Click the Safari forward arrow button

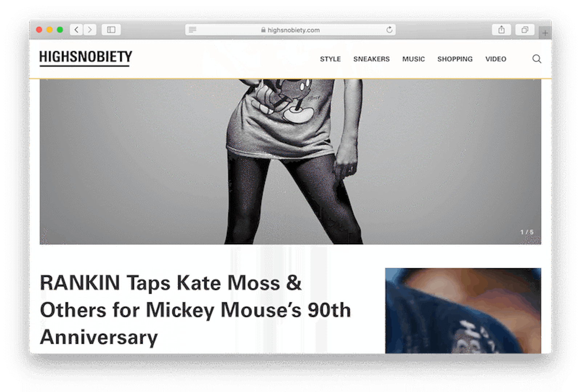click(x=90, y=30)
